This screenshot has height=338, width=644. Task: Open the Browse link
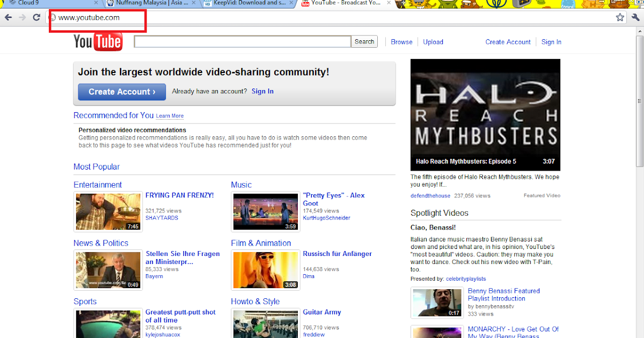coord(401,42)
